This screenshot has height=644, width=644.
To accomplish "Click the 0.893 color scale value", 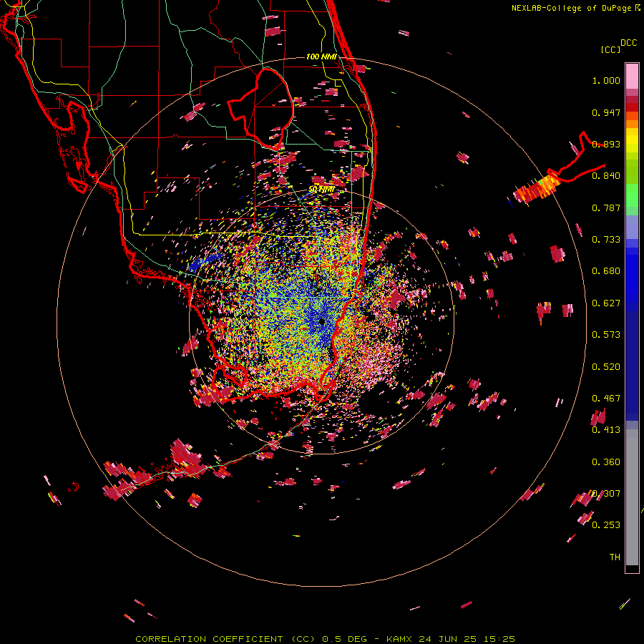I will click(606, 144).
